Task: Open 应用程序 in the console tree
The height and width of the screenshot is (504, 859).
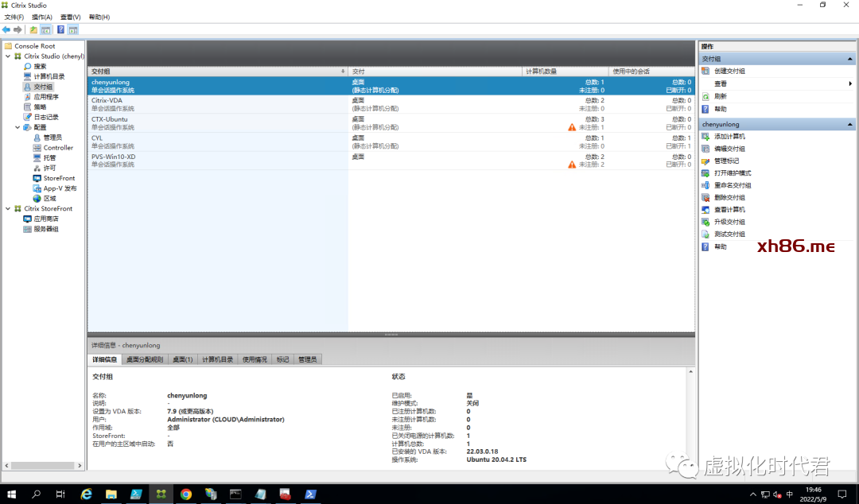Action: pyautogui.click(x=46, y=97)
